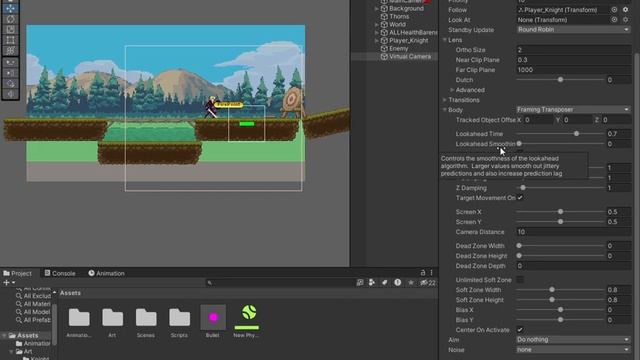640x360 pixels.
Task: Click the Lookahead Time slider handle
Action: coord(576,134)
